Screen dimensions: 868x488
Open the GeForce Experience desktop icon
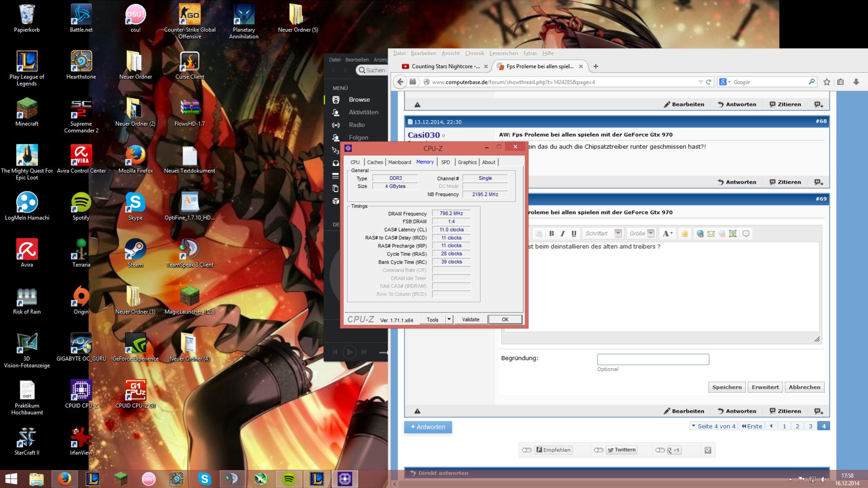click(135, 347)
